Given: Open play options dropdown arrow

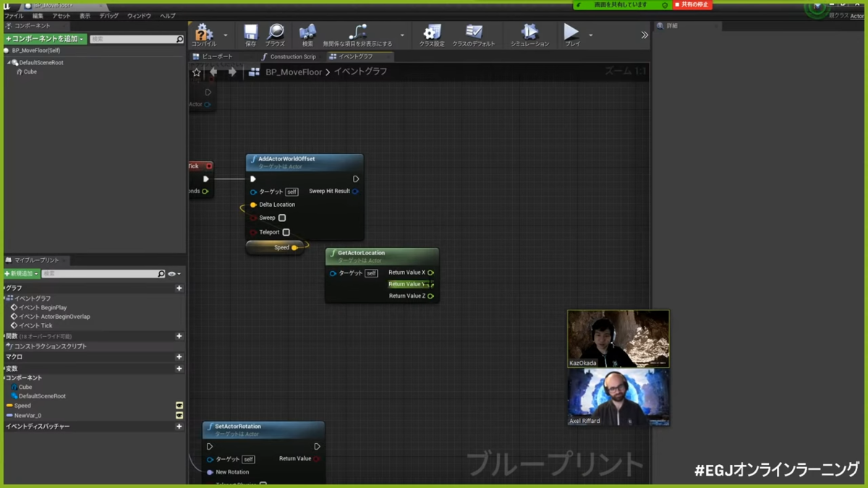Looking at the screenshot, I should [591, 35].
